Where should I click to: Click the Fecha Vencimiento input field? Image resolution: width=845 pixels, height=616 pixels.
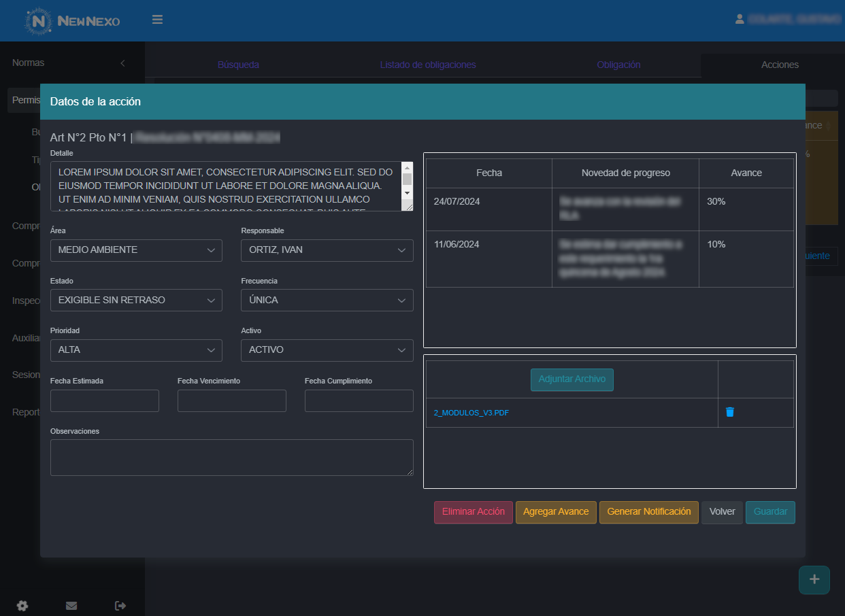231,401
